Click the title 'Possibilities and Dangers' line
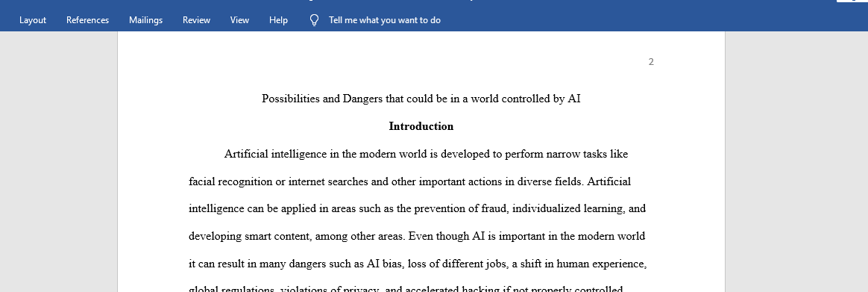Viewport: 868px width, 292px height. [x=421, y=99]
